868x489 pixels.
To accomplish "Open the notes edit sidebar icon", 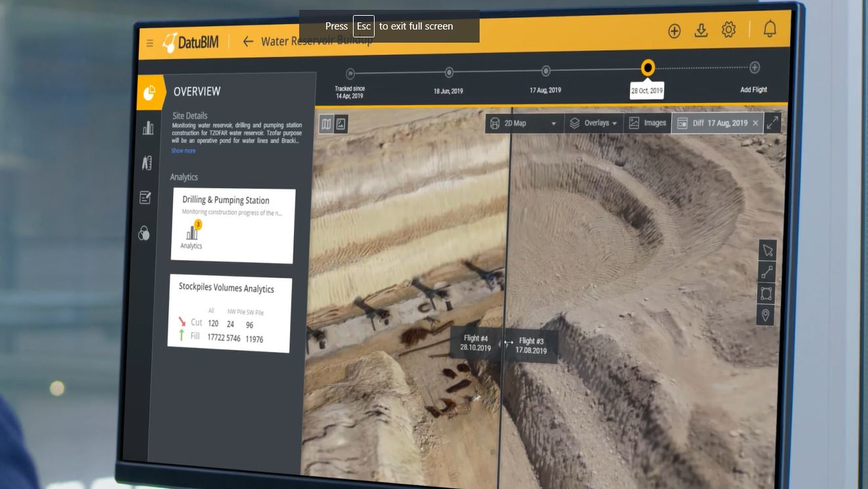I will [x=146, y=198].
